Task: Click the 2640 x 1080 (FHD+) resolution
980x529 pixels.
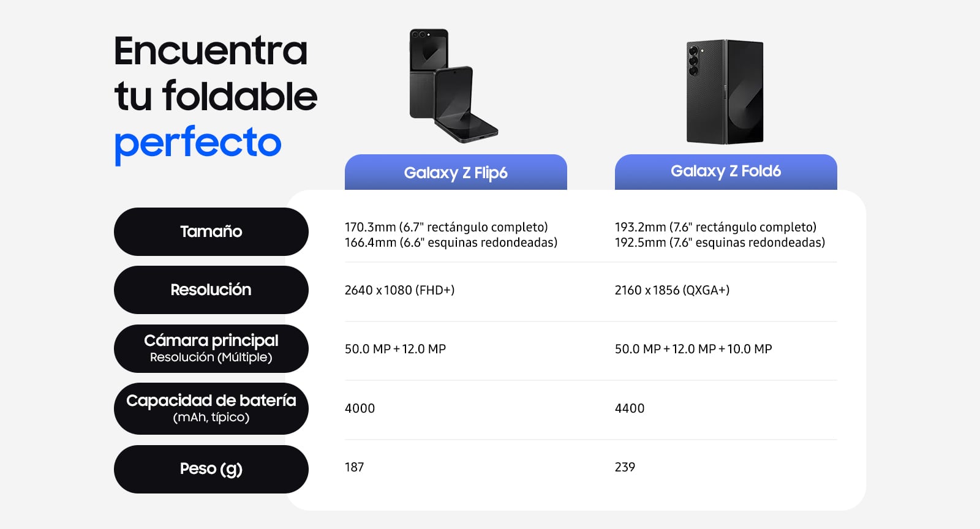Action: pyautogui.click(x=399, y=290)
